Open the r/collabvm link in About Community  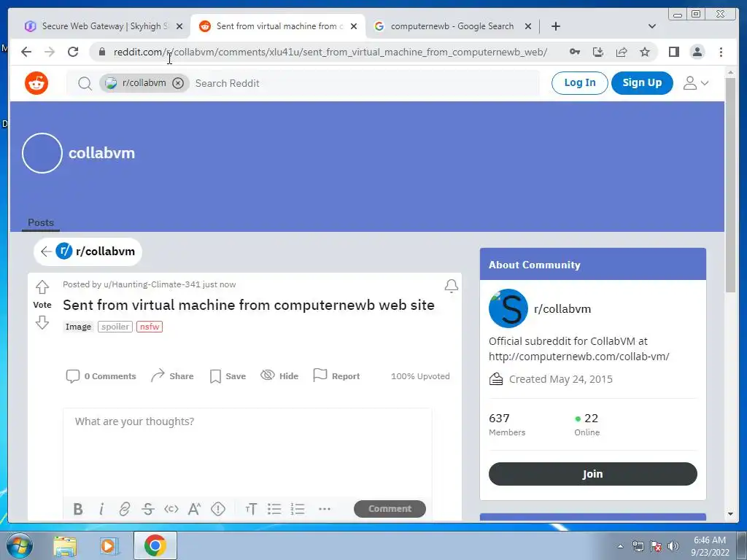coord(562,309)
